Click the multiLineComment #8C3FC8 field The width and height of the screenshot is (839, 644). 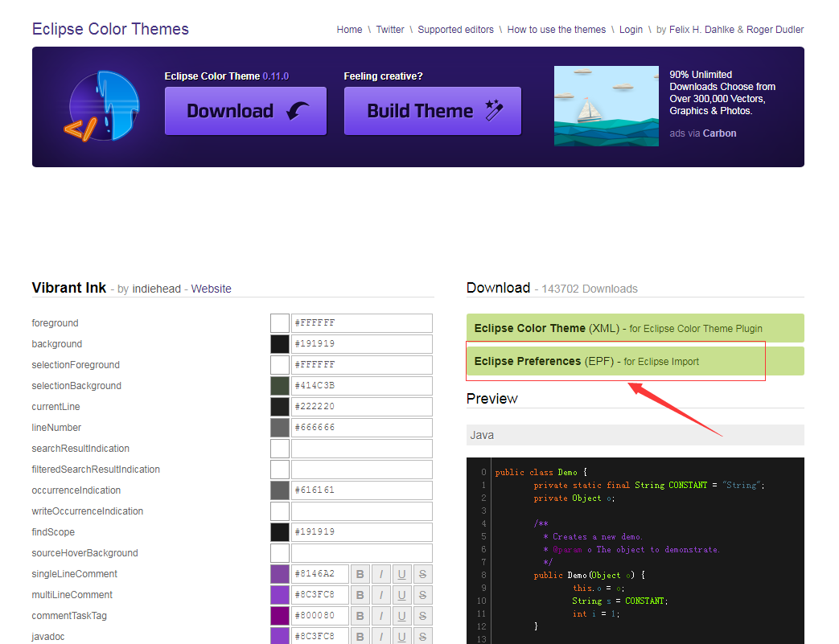pyautogui.click(x=320, y=595)
